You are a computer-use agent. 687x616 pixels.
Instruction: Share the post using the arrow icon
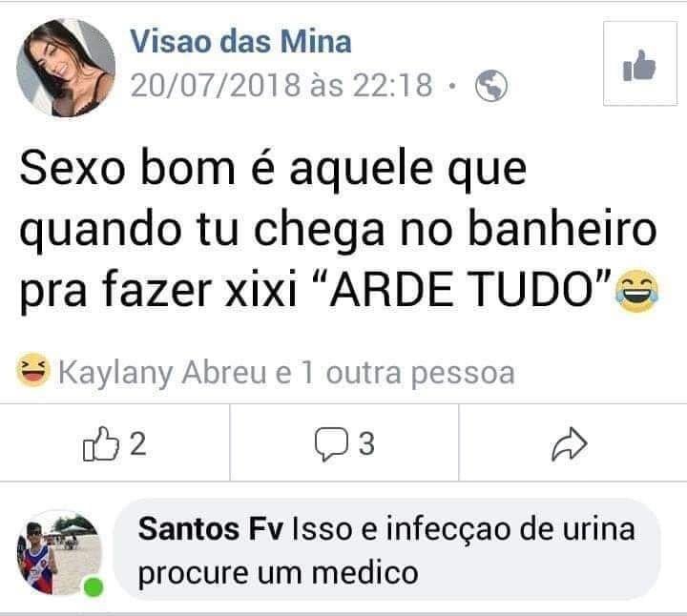(569, 443)
